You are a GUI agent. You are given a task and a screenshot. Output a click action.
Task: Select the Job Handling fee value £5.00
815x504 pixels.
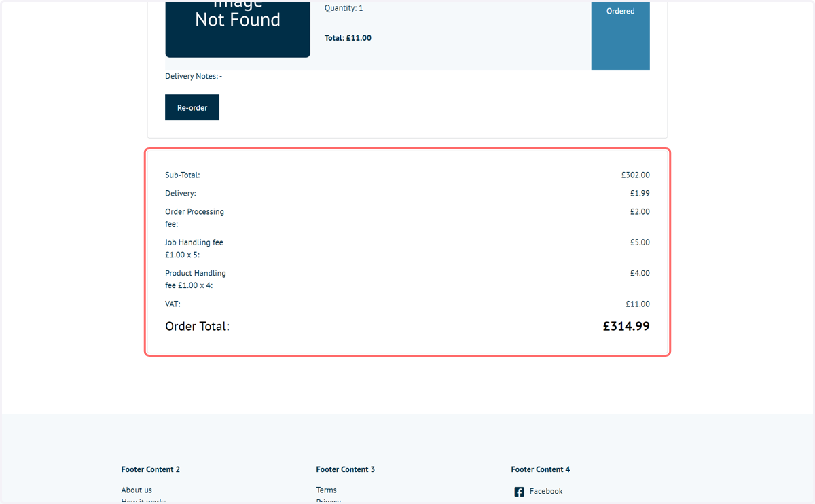tap(640, 242)
